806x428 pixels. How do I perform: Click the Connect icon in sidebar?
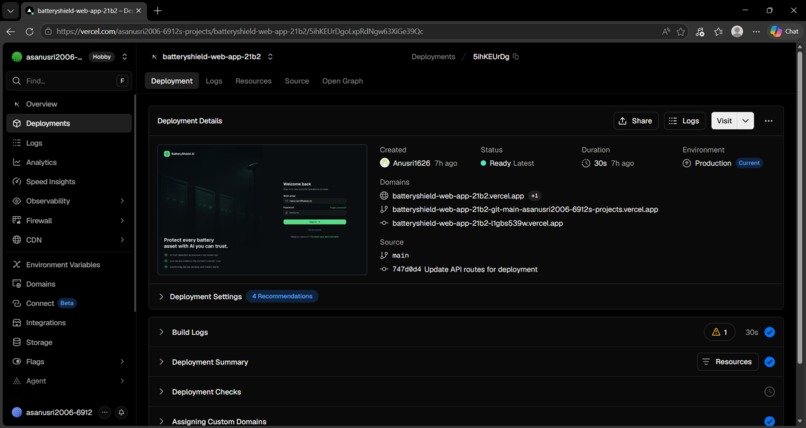(x=16, y=303)
